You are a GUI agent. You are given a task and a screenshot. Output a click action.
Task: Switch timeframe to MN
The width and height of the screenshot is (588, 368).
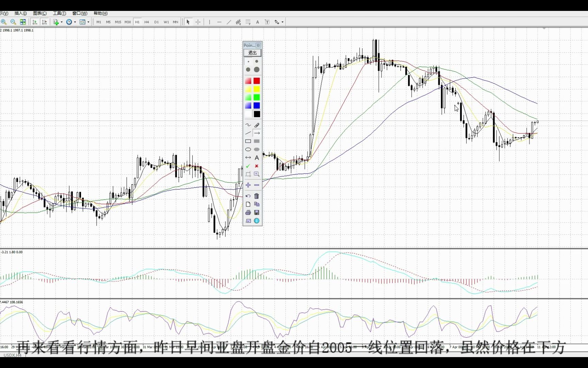176,22
